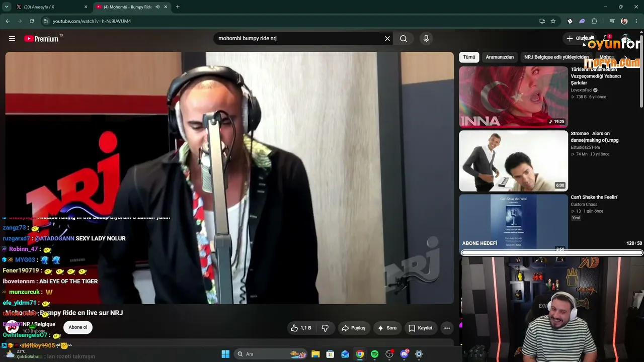644x362 pixels.
Task: Click the Soru ask button
Action: (x=387, y=328)
